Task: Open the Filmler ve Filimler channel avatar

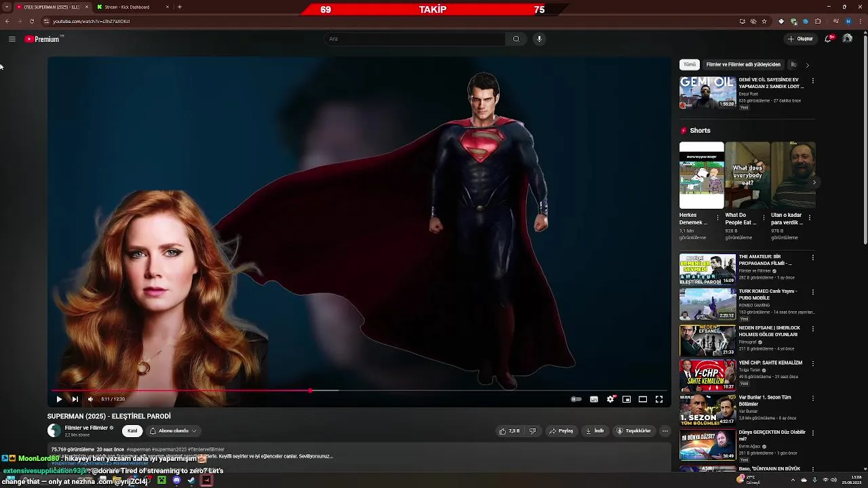Action: click(54, 431)
